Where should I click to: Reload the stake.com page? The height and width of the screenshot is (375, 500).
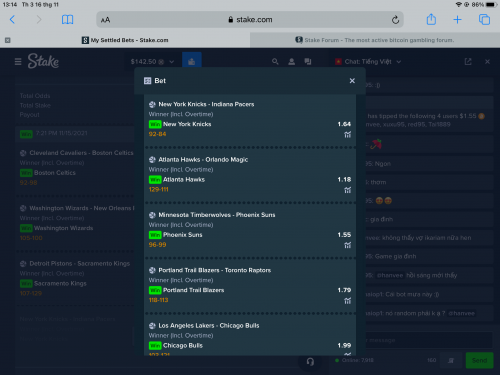(395, 20)
